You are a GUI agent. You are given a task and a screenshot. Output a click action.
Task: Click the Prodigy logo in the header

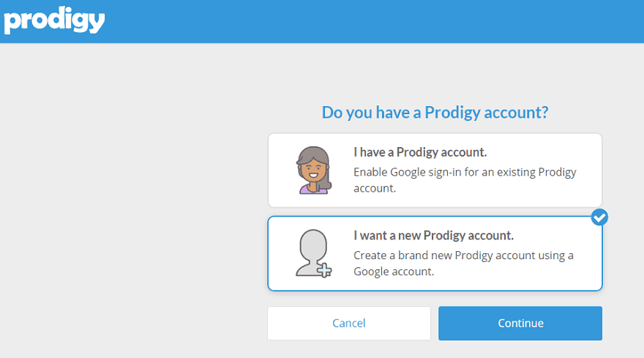tap(54, 20)
